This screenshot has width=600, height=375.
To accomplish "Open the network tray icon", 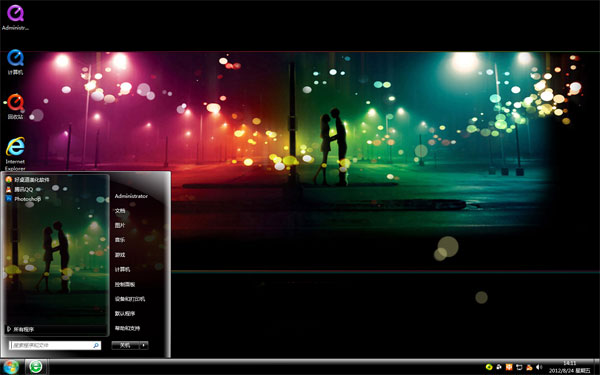I will (519, 367).
